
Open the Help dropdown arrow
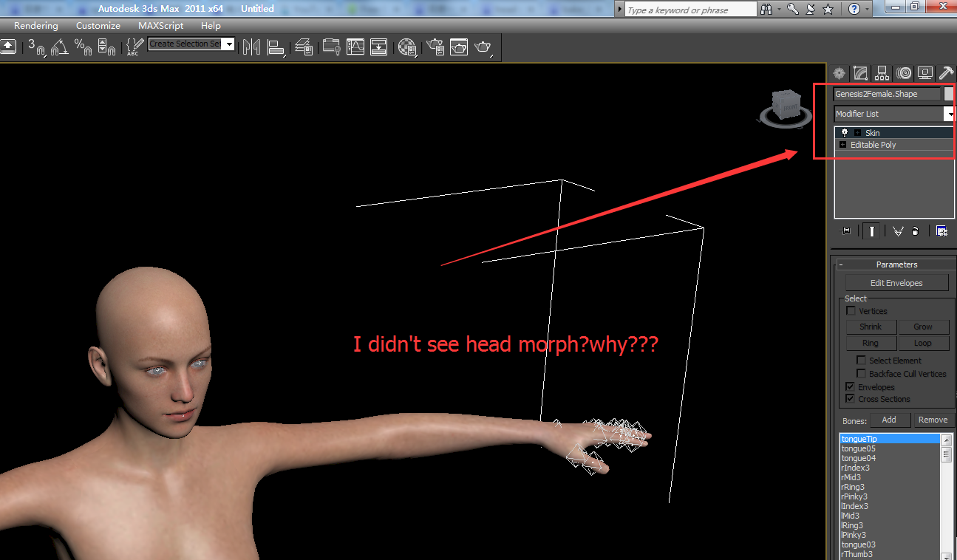(868, 10)
